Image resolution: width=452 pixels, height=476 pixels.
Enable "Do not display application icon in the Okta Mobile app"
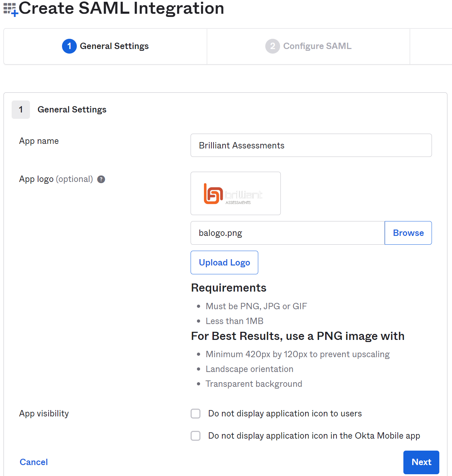pyautogui.click(x=196, y=436)
